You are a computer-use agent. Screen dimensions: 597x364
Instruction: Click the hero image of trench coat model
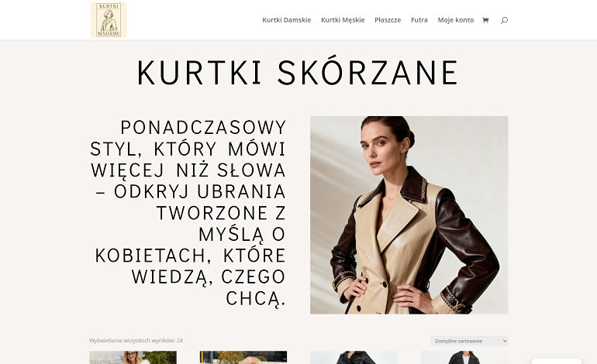409,215
